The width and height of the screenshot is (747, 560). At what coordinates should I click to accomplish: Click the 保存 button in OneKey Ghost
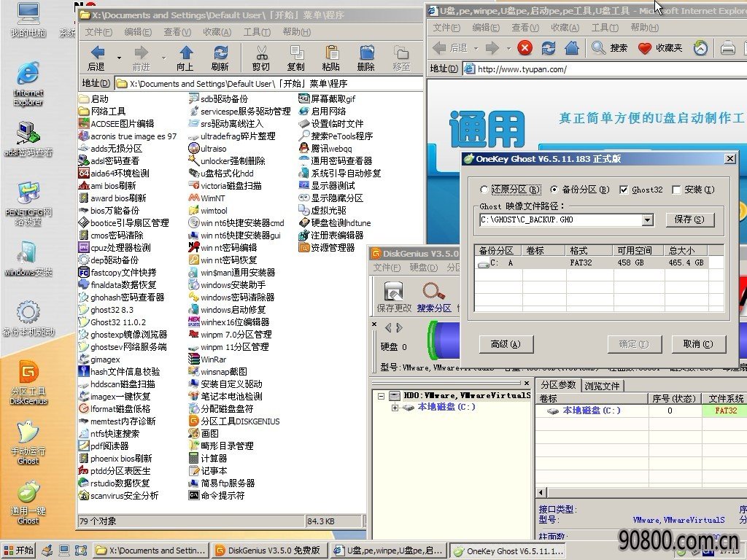[x=689, y=219]
